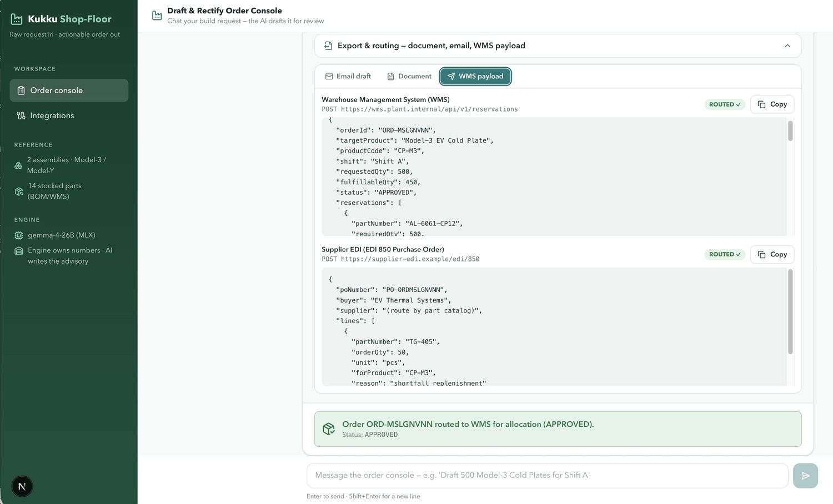The image size is (833, 504).
Task: Click the 'Supplier EDI (EDI 850 Purchase Order)' heading
Action: (383, 250)
